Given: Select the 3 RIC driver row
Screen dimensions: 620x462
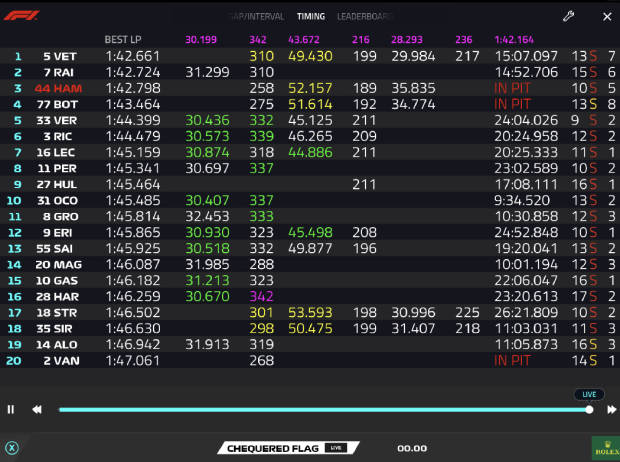Looking at the screenshot, I should click(310, 136).
